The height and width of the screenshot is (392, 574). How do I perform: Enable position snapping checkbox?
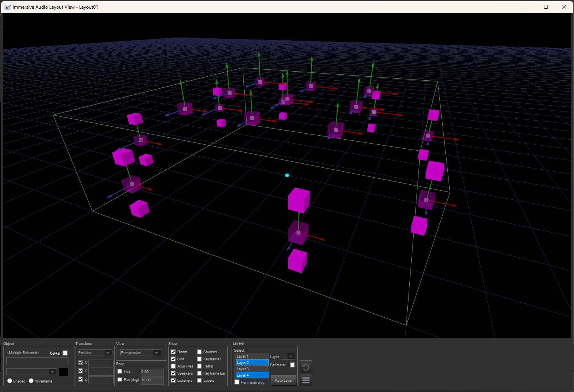point(120,371)
